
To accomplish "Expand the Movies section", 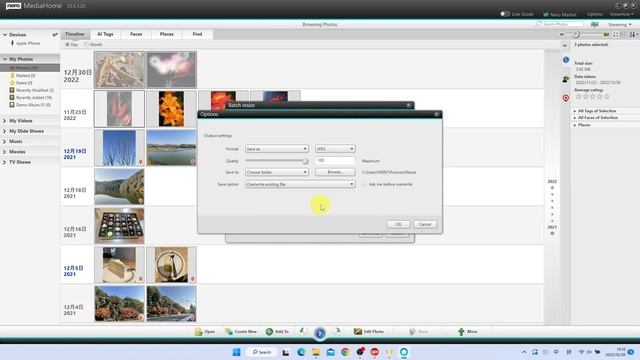I will [4, 151].
